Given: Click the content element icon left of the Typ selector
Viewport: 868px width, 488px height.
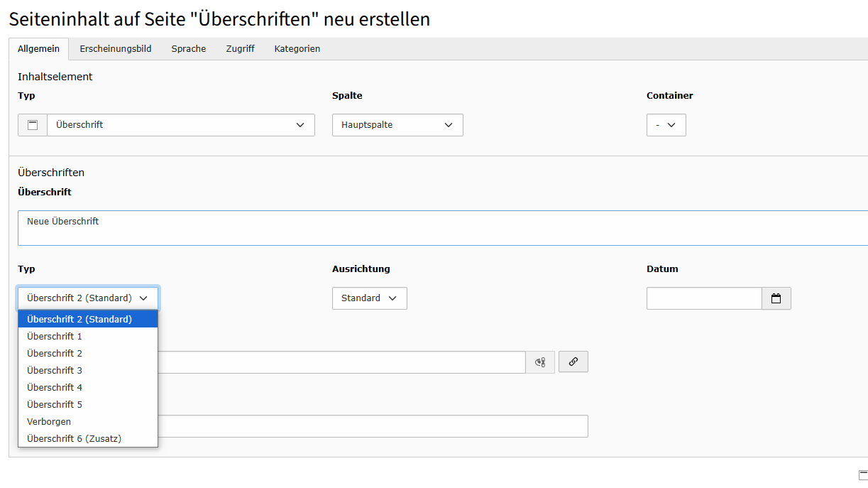Looking at the screenshot, I should coord(32,124).
